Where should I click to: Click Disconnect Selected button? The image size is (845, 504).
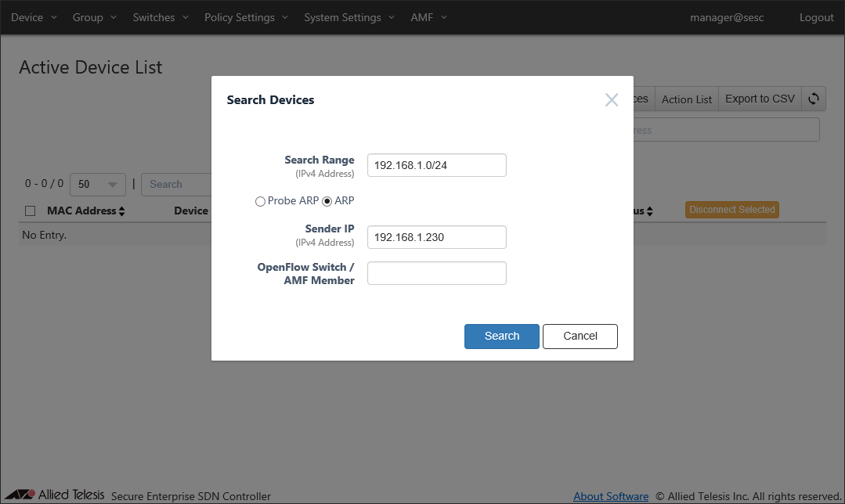731,210
